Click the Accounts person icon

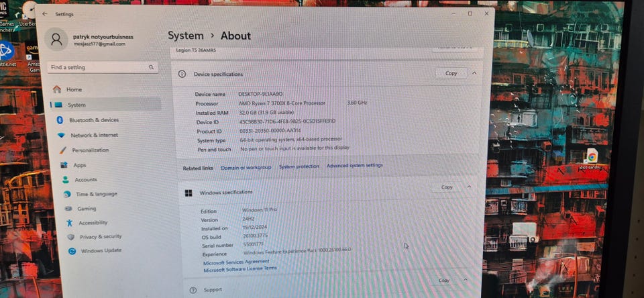click(x=65, y=180)
